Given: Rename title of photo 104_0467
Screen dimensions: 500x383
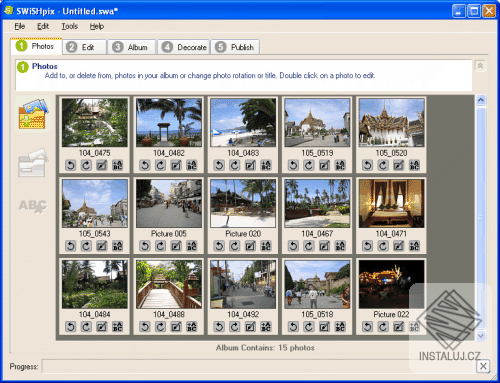Looking at the screenshot, I should point(340,246).
